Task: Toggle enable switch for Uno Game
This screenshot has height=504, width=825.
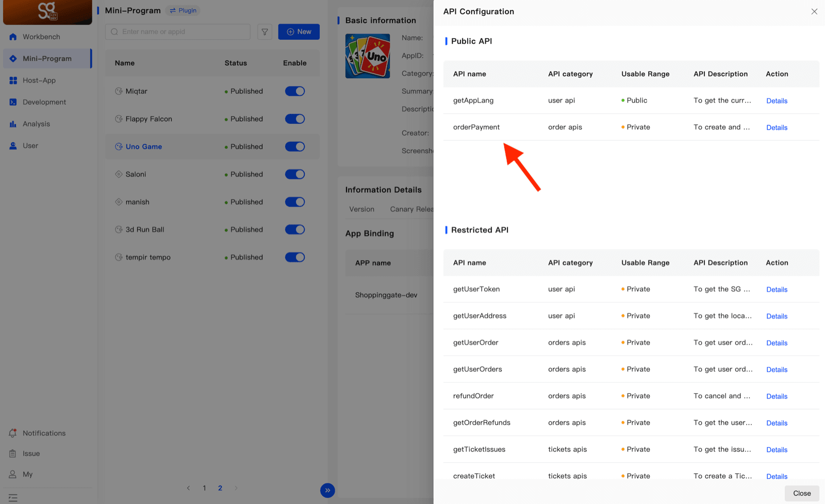Action: [x=295, y=146]
